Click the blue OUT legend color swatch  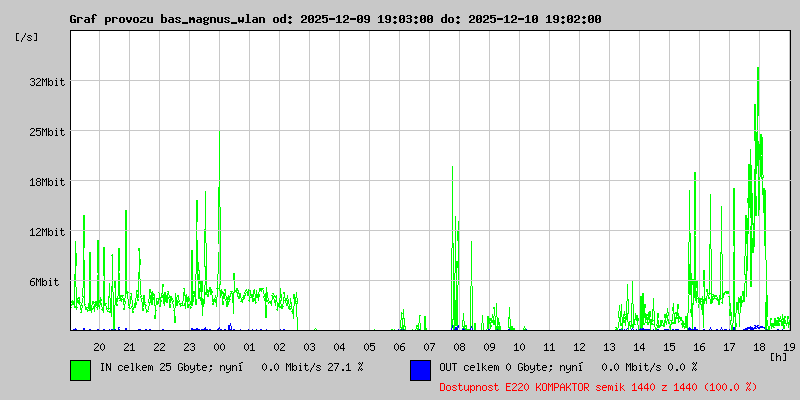tap(420, 370)
